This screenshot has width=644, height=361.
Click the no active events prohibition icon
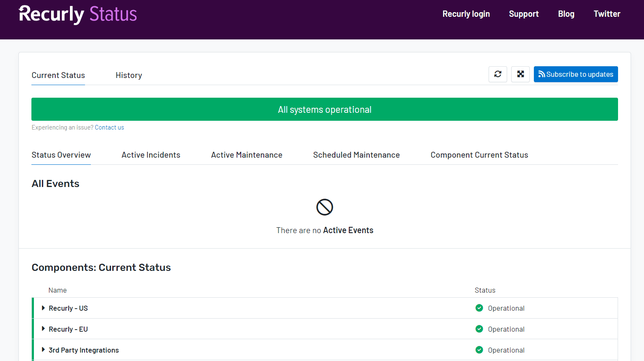pyautogui.click(x=325, y=207)
